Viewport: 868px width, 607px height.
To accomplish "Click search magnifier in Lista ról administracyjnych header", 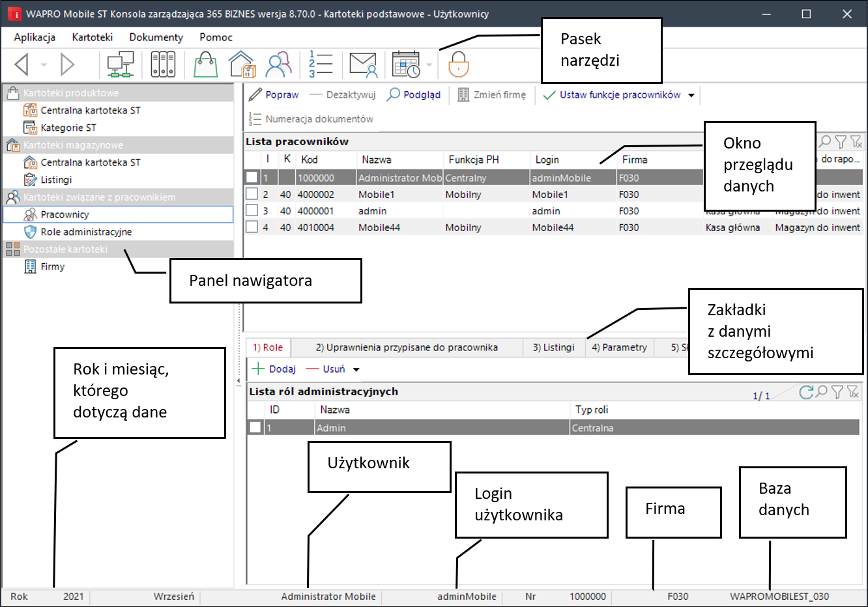I will click(x=822, y=391).
